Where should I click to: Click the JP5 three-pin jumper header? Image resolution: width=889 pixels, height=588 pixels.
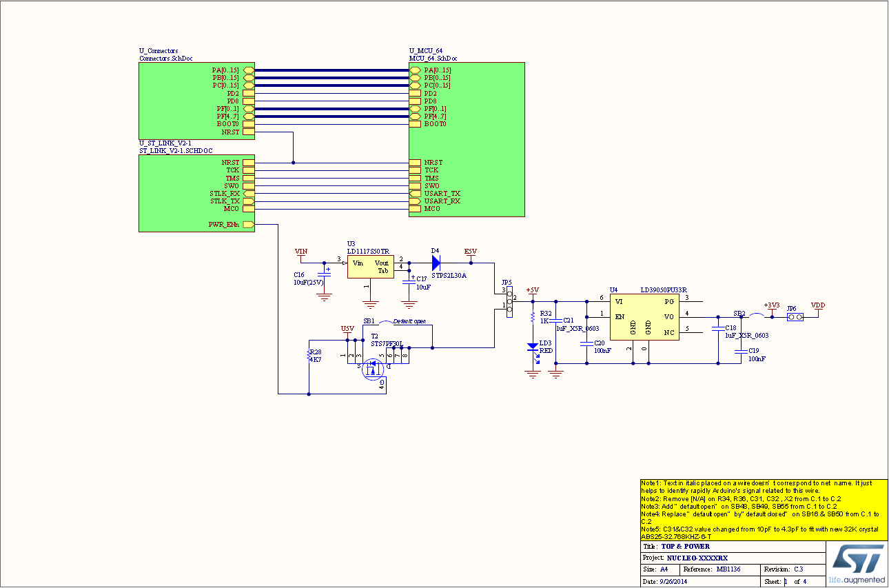click(x=509, y=301)
